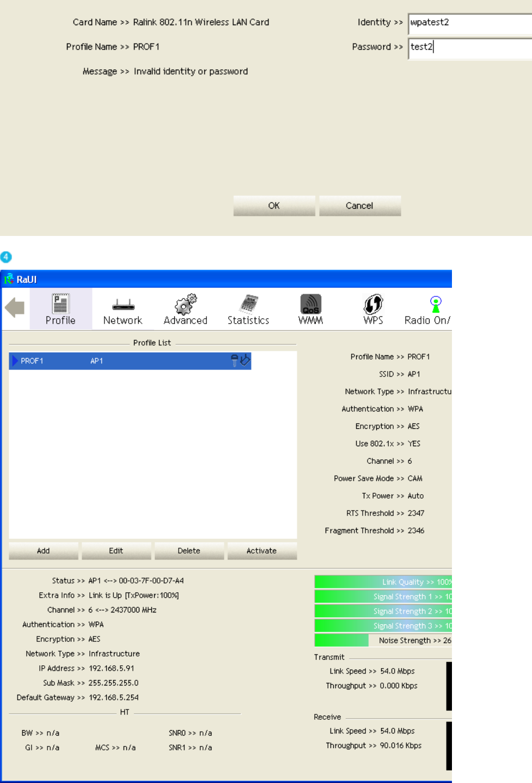Click RTS Threshold value 2347

(x=416, y=513)
